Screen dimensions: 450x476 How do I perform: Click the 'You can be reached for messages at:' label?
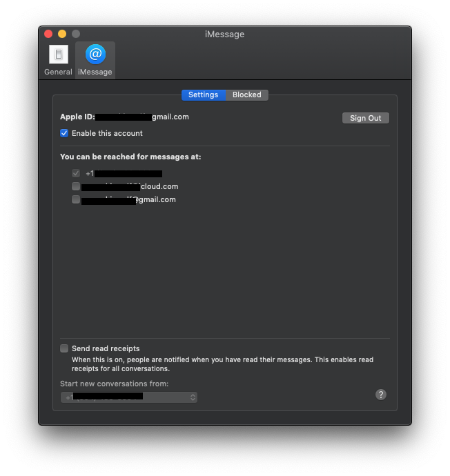point(130,157)
